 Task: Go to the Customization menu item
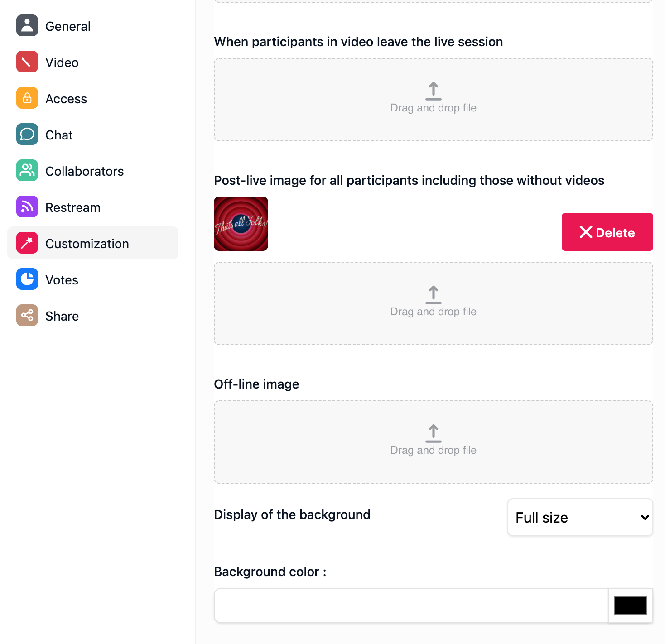coord(93,243)
